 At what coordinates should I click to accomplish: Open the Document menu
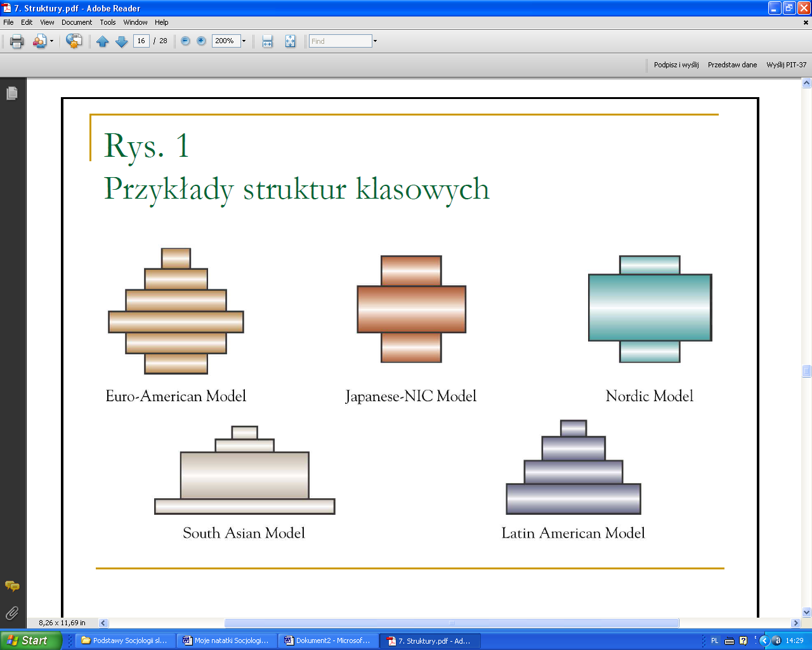pos(77,22)
